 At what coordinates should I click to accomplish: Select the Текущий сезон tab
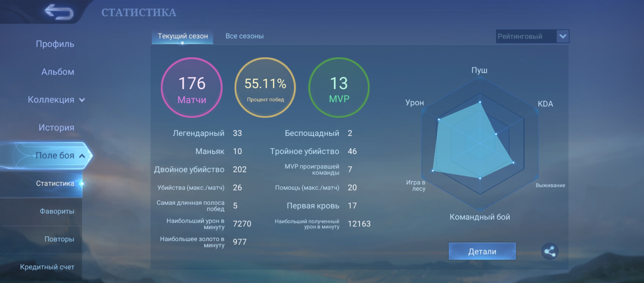[183, 36]
